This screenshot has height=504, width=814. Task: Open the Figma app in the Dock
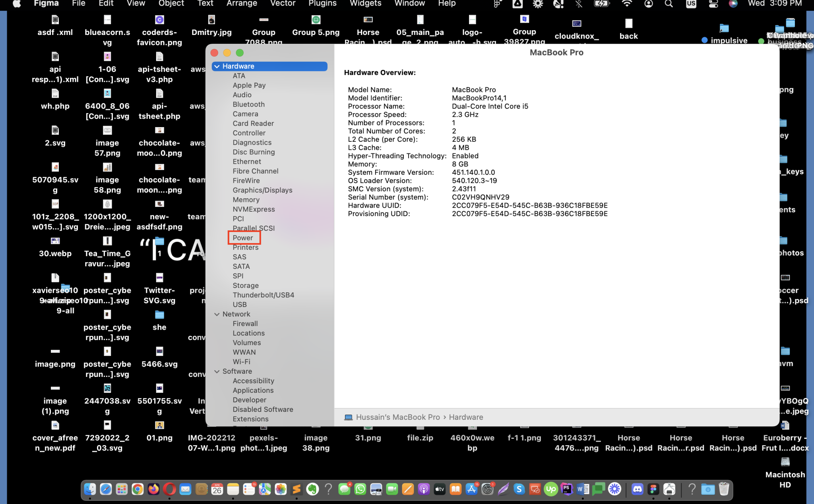click(x=653, y=489)
